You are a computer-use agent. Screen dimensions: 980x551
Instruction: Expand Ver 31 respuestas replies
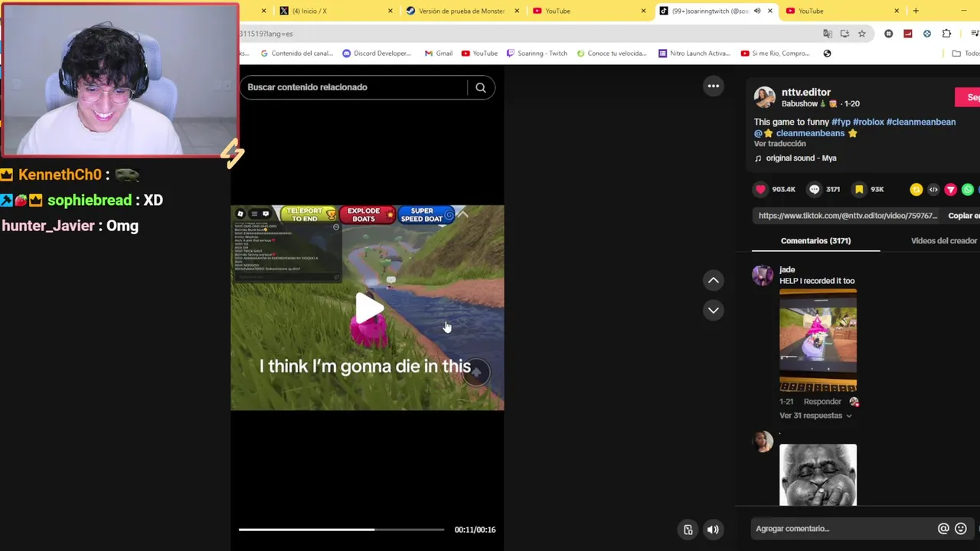coord(815,416)
